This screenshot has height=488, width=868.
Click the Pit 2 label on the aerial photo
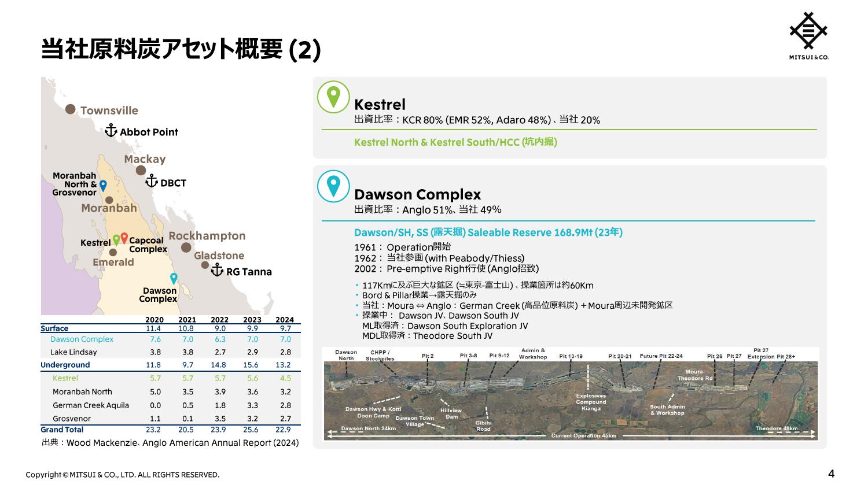pyautogui.click(x=428, y=356)
